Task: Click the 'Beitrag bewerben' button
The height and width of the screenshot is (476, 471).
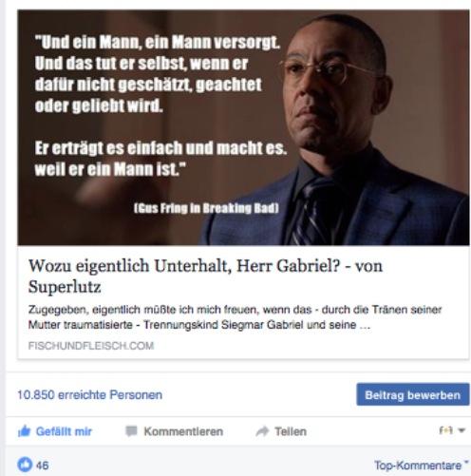Action: pyautogui.click(x=413, y=394)
